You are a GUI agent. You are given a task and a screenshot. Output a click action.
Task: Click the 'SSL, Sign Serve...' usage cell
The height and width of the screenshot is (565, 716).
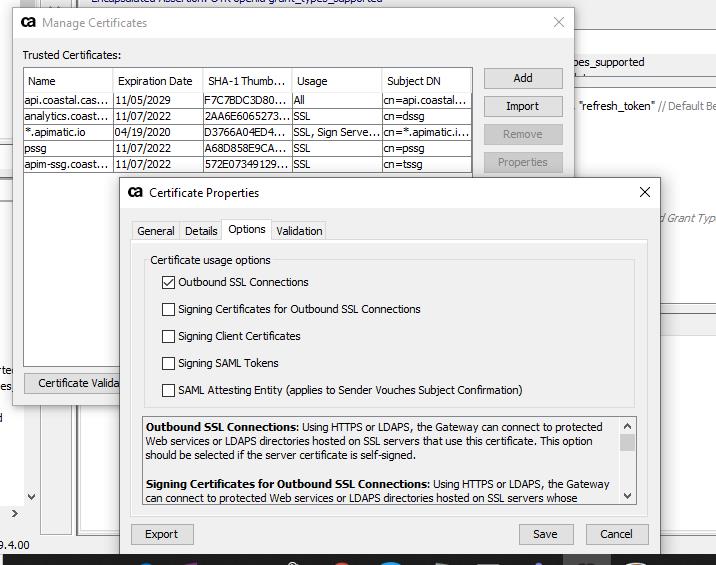click(337, 132)
